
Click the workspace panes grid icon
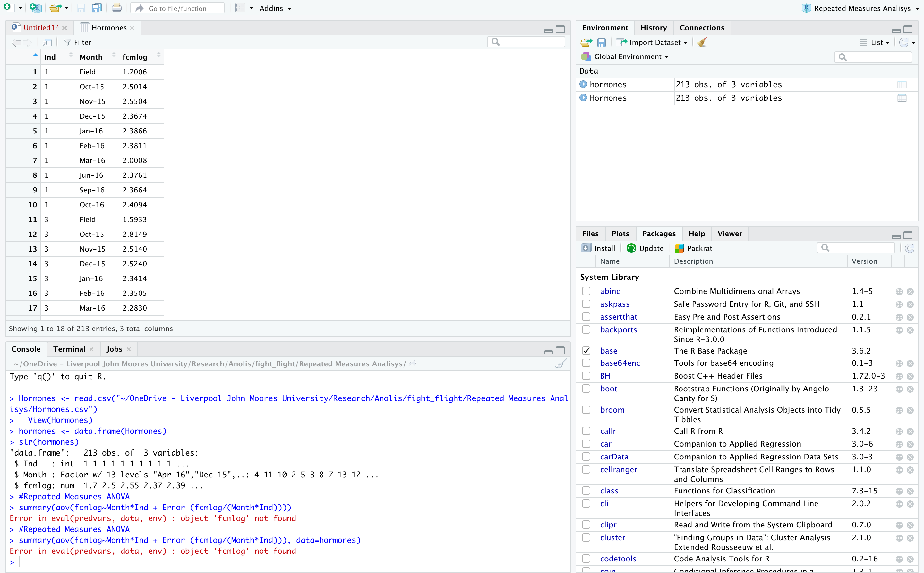point(240,8)
